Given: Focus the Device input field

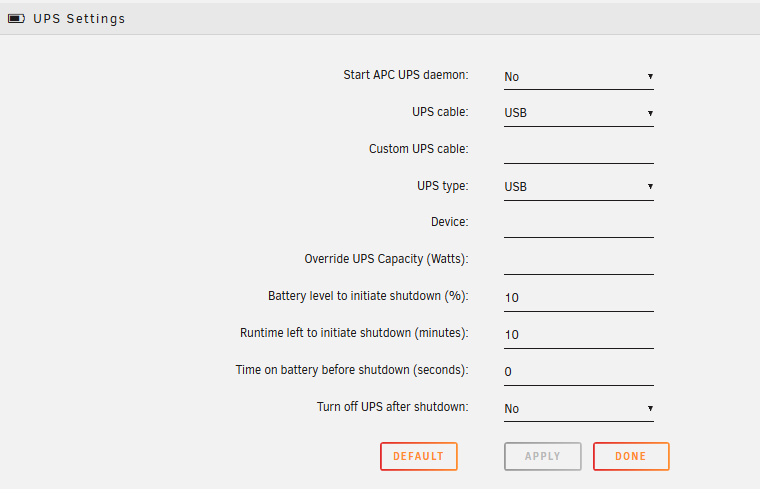Looking at the screenshot, I should pos(578,223).
